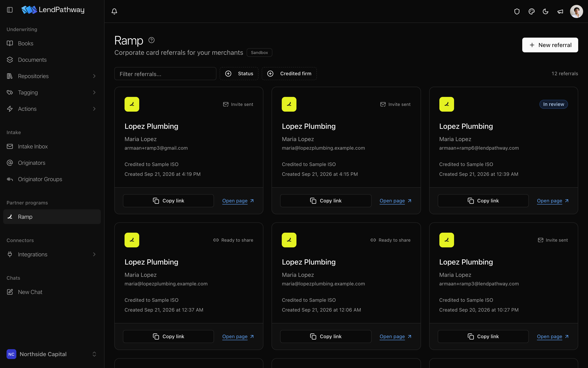The image size is (588, 368).
Task: Copy link for referral created 12:37 AM
Action: (x=168, y=337)
